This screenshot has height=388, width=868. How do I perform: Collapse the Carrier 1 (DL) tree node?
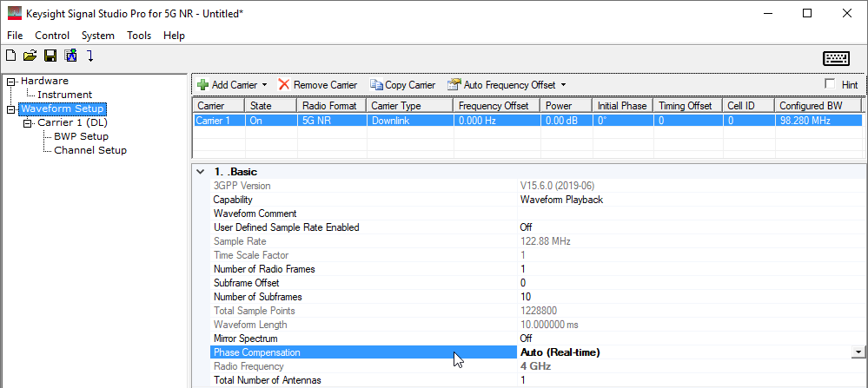coord(27,122)
